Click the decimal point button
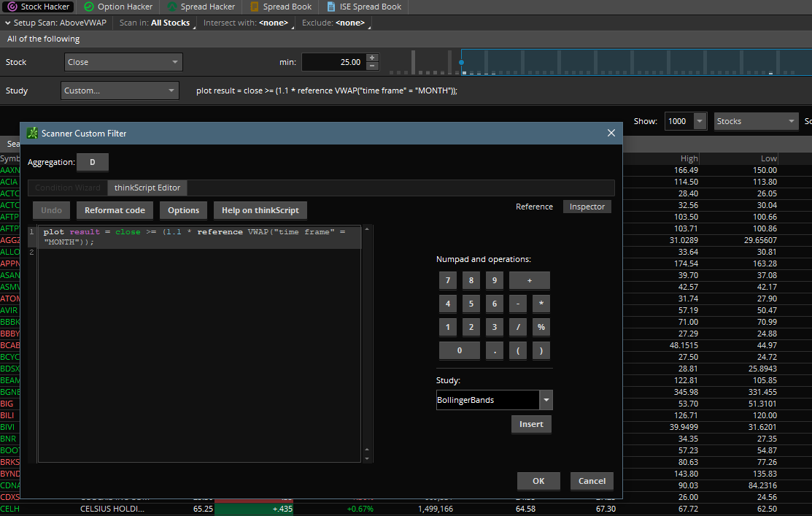Viewport: 812px width, 516px height. tap(495, 351)
